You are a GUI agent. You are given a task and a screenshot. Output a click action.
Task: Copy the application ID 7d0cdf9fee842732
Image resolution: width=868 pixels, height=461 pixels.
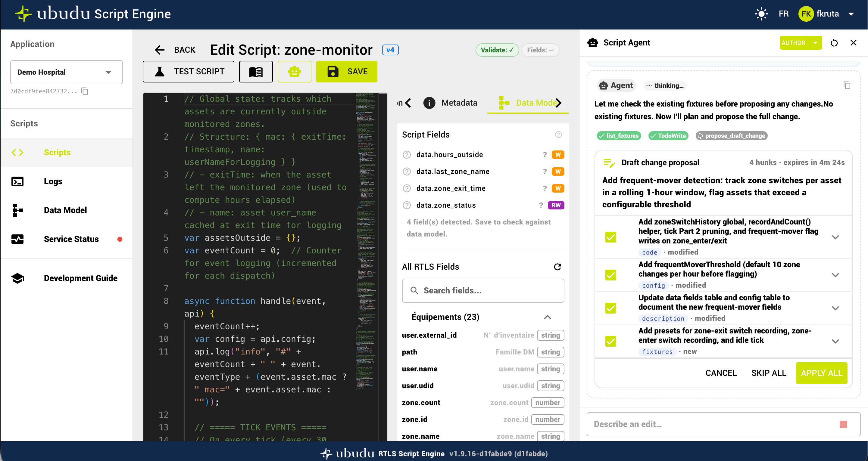(85, 91)
